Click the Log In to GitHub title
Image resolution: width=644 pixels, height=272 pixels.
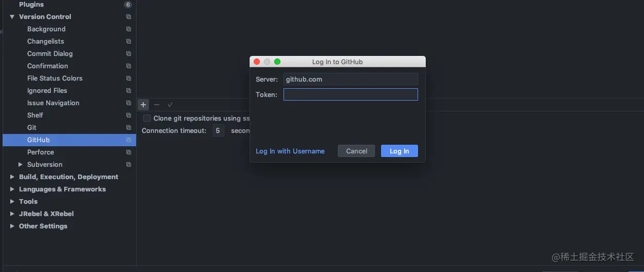[337, 62]
